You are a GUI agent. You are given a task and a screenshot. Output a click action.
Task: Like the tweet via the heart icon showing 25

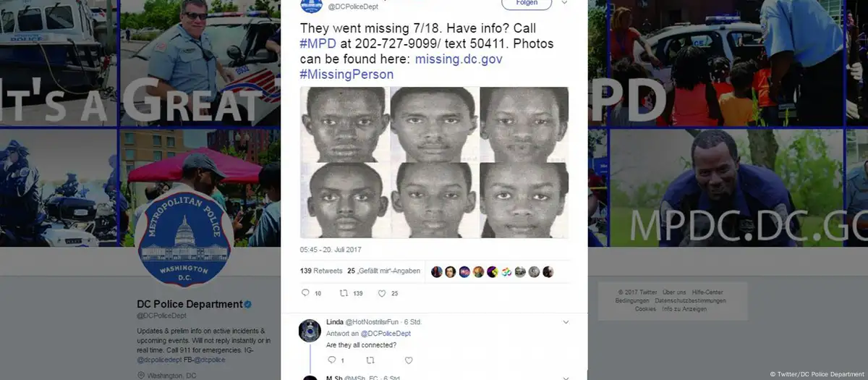(x=381, y=293)
